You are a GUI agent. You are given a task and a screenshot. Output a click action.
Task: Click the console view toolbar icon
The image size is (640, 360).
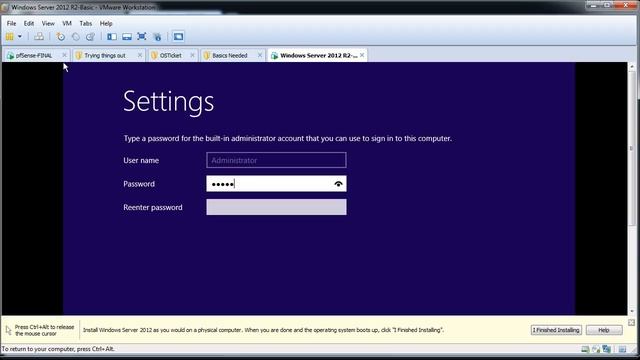(178, 37)
